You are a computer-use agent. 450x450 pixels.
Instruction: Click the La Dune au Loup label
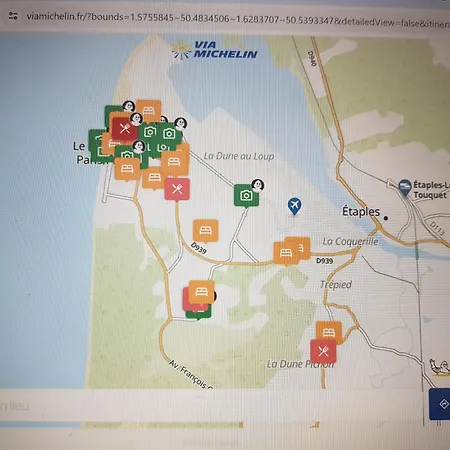click(x=239, y=156)
